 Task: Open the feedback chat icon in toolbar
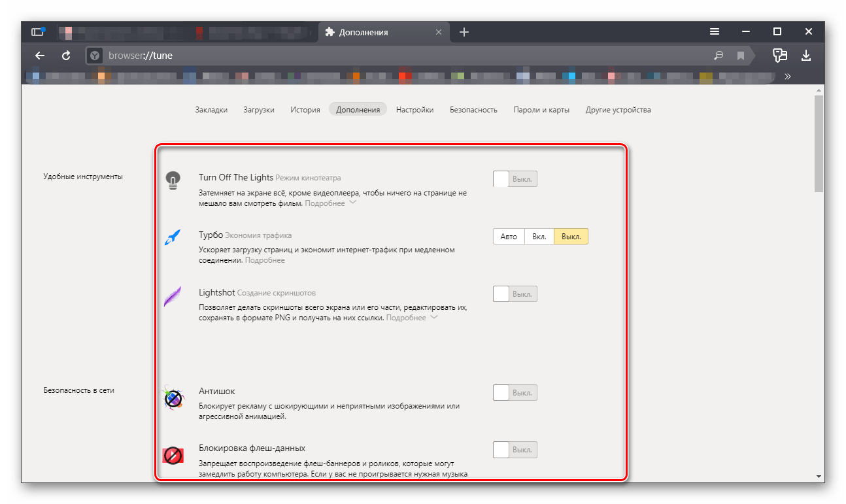[x=779, y=55]
